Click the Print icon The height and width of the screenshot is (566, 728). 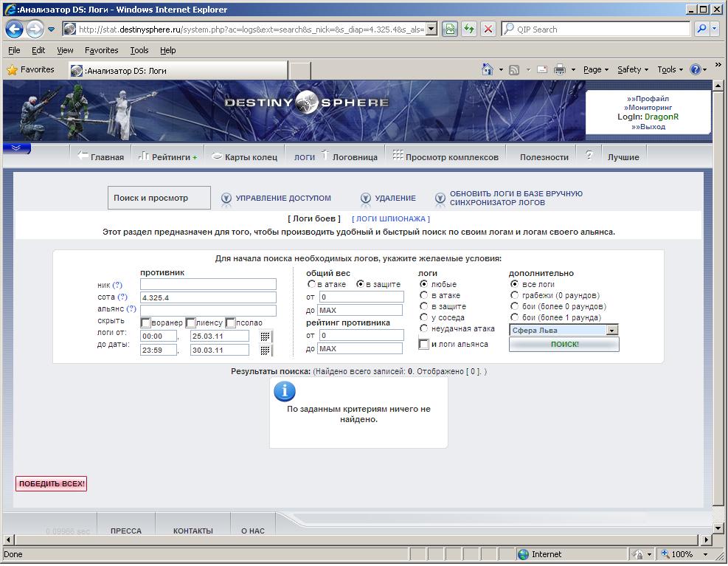coord(560,69)
